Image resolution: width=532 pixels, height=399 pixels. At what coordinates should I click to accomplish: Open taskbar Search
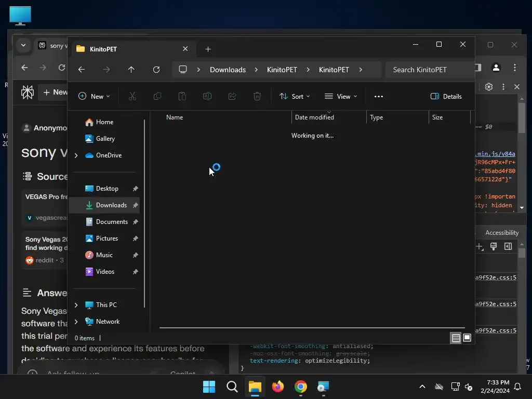coord(232,387)
